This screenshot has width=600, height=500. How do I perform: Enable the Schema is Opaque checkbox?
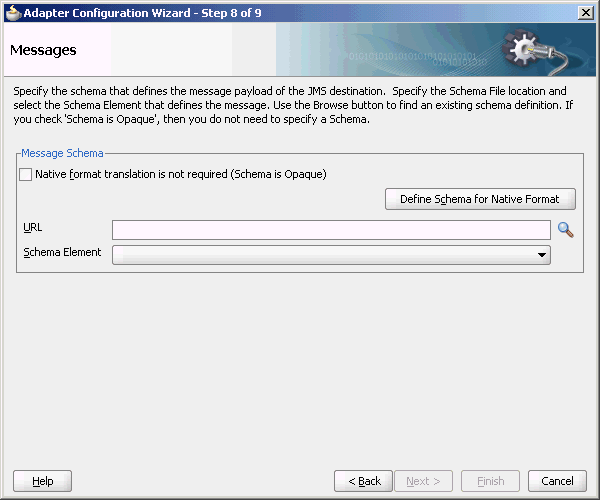pos(26,174)
